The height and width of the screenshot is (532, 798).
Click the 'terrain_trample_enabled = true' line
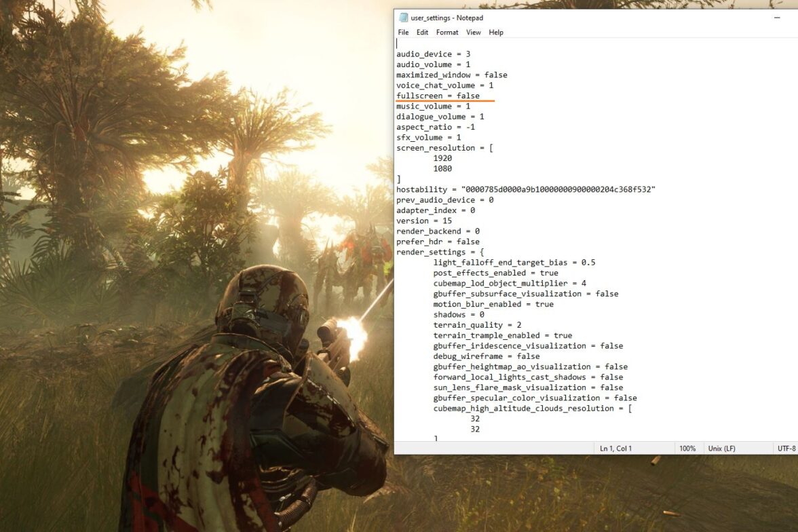(x=502, y=335)
